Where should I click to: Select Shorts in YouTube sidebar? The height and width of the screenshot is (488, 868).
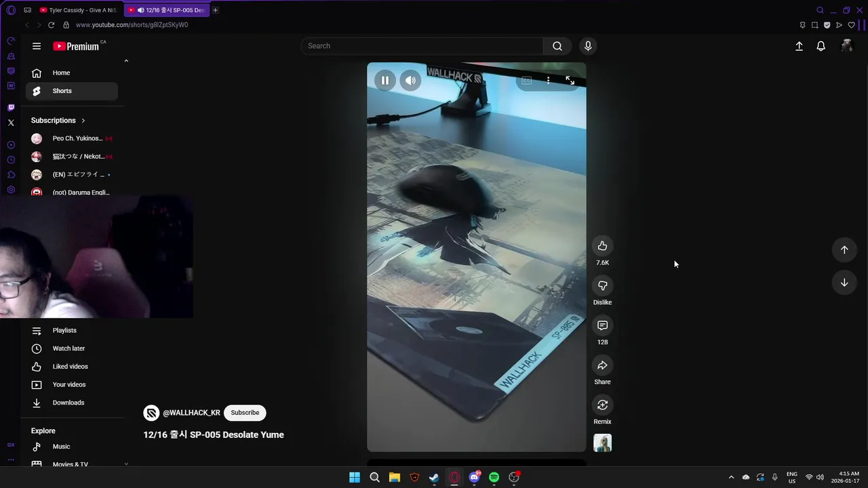(72, 91)
